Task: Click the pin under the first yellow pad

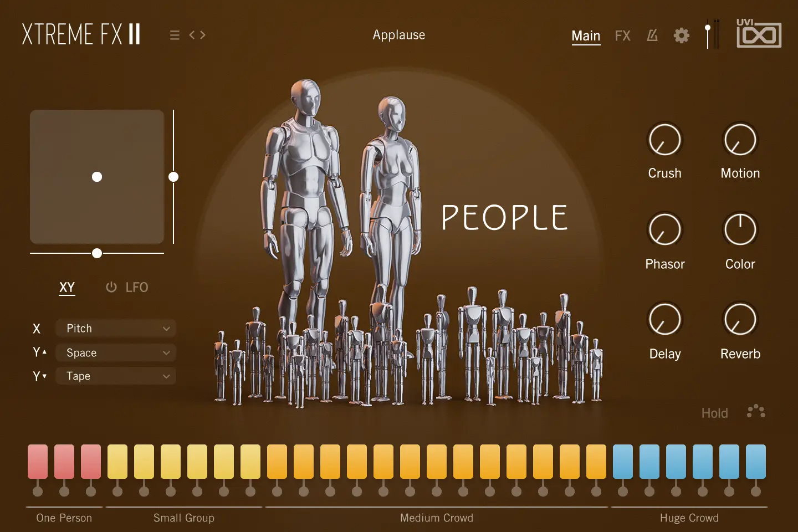Action: (117, 490)
